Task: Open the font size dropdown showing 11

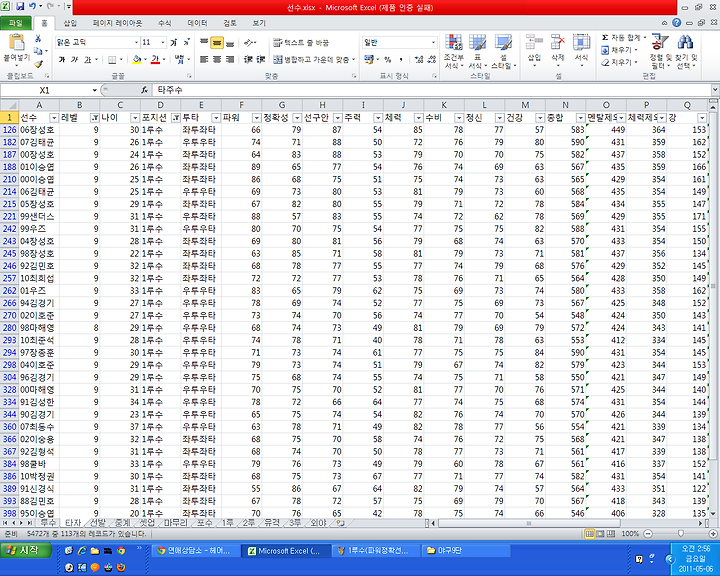Action: click(x=163, y=42)
